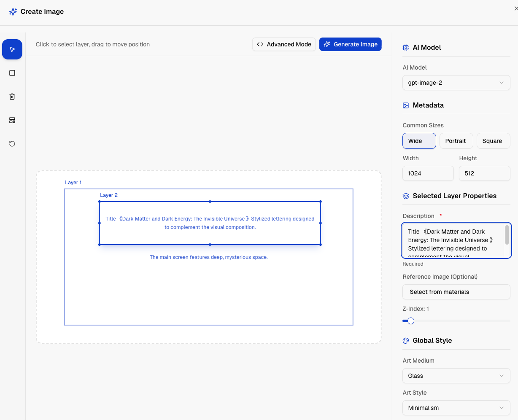Click Select from materials button
The image size is (518, 420).
(x=456, y=292)
